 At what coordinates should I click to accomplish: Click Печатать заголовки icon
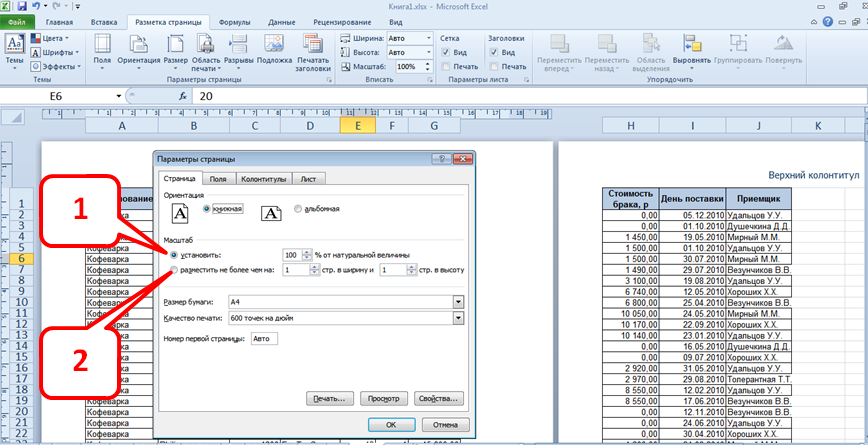313,47
